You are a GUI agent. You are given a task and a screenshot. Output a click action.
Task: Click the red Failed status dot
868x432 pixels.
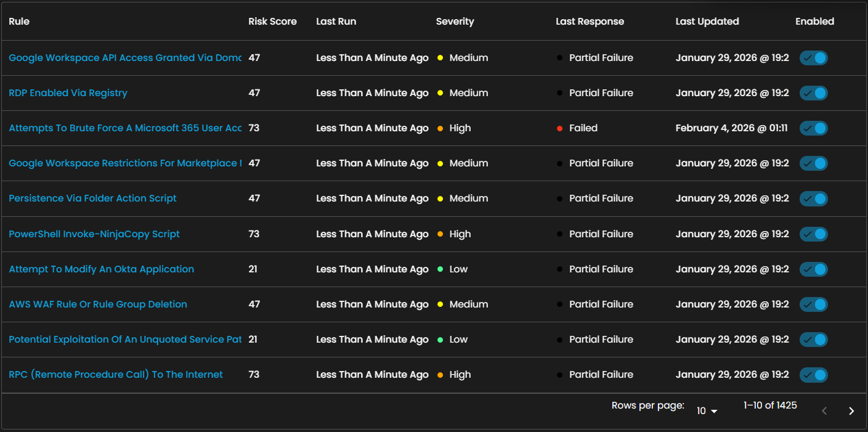(x=559, y=128)
